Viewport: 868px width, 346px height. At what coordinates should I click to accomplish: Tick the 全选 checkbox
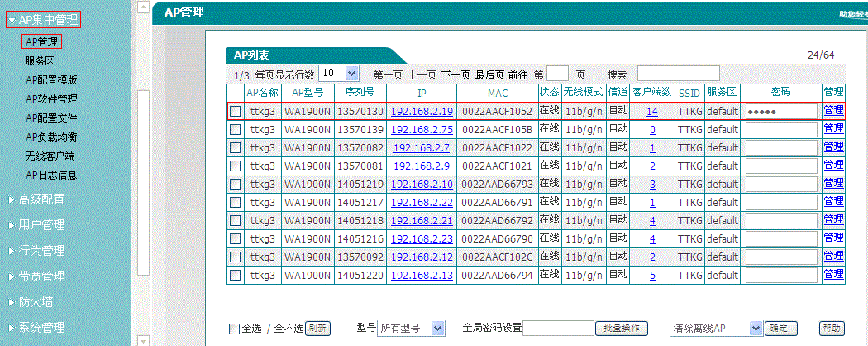point(234,329)
